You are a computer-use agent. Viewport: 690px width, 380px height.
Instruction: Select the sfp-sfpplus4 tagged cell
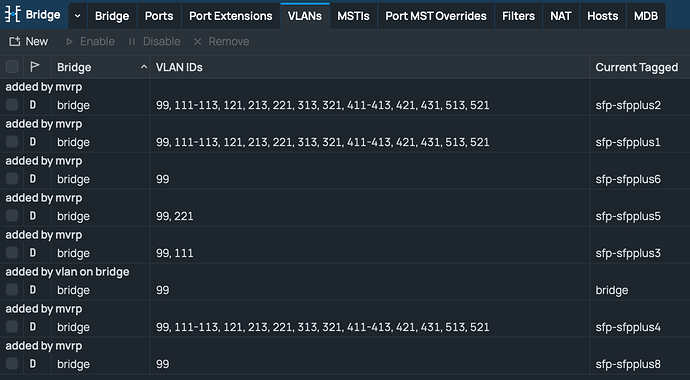[x=628, y=327]
